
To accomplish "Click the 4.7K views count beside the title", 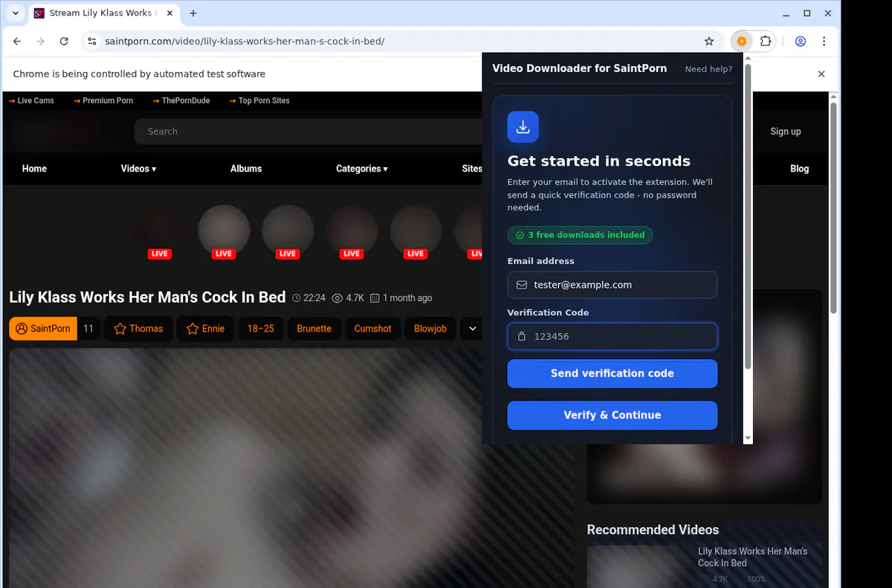I will point(348,298).
